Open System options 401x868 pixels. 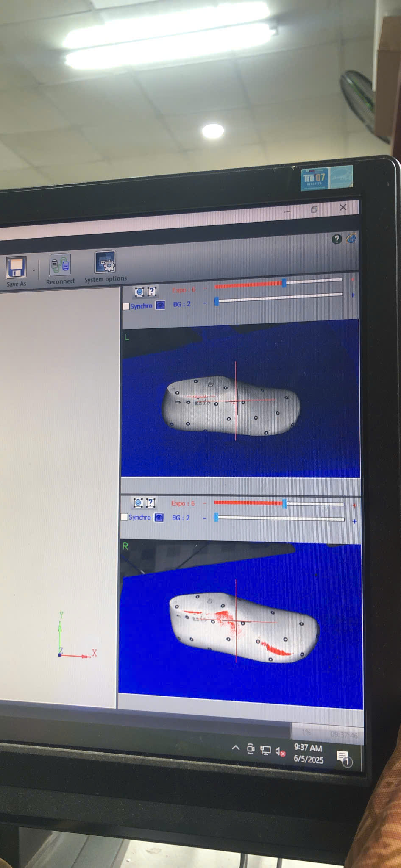(105, 263)
